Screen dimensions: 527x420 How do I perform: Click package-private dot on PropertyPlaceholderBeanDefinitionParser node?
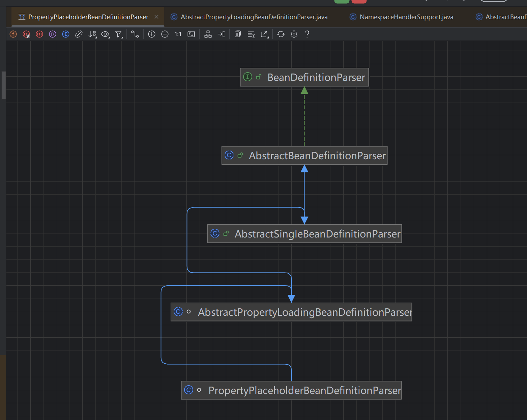pyautogui.click(x=199, y=390)
